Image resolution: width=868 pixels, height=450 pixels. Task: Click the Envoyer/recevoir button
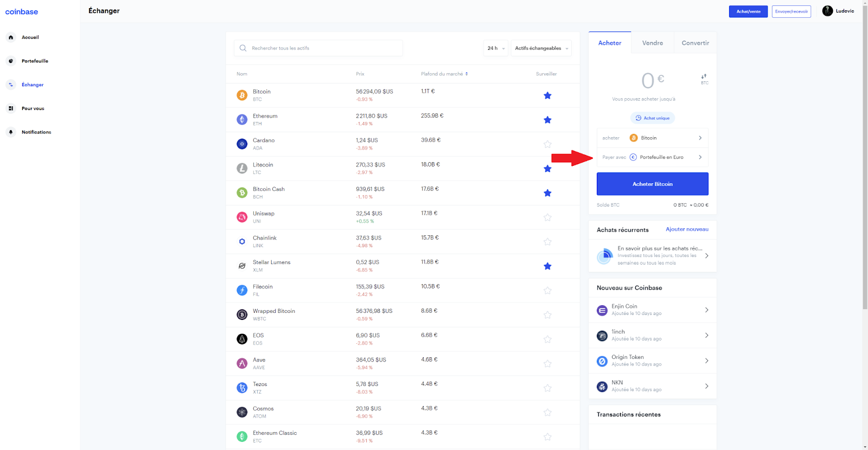[792, 11]
